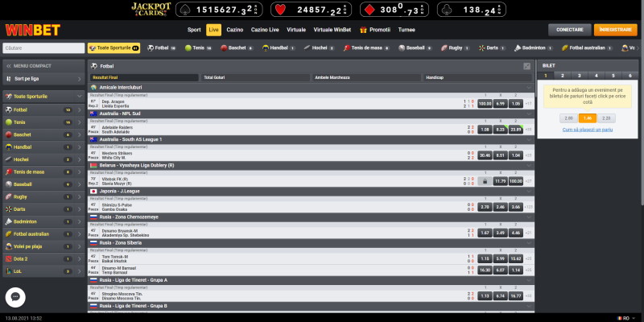Click the Jackpot Cards logo

151,10
